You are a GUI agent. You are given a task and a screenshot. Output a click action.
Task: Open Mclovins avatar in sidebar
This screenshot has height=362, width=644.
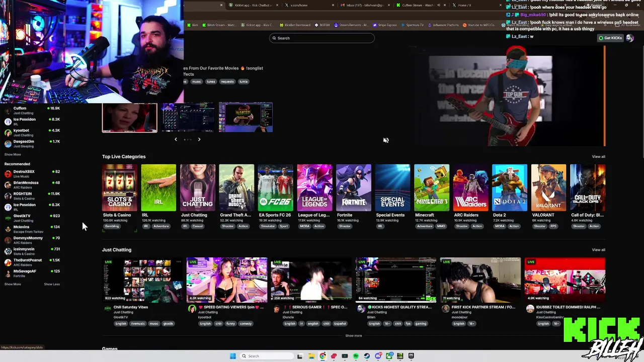[8, 229]
